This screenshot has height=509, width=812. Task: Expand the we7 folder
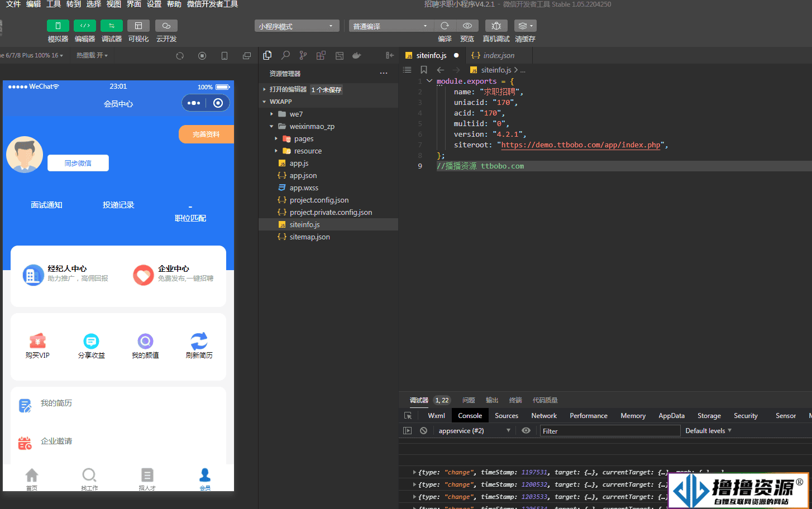click(328, 114)
